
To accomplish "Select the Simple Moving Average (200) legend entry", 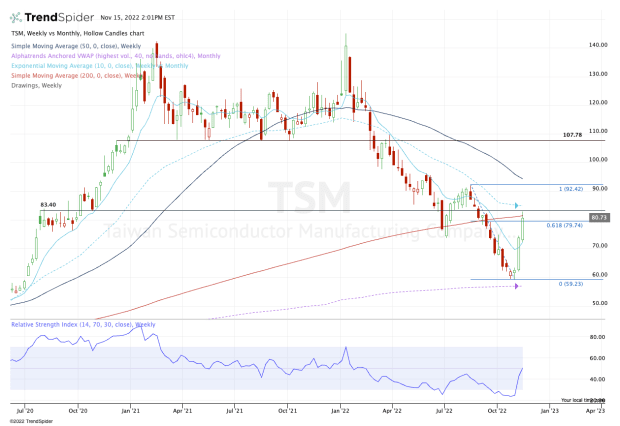I will tap(77, 75).
